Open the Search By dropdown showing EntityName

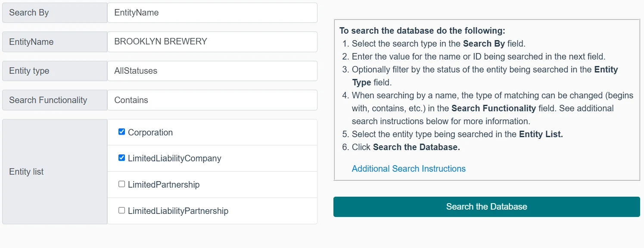tap(212, 13)
